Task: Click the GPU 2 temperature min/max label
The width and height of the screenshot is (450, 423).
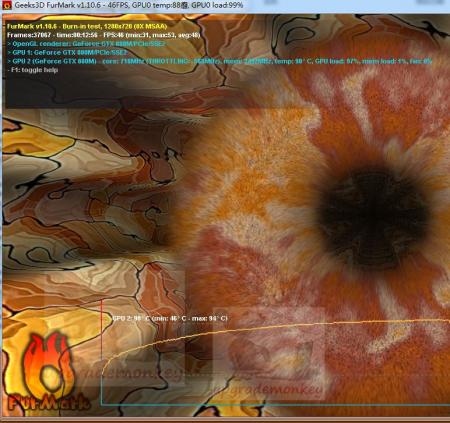Action: coord(170,318)
